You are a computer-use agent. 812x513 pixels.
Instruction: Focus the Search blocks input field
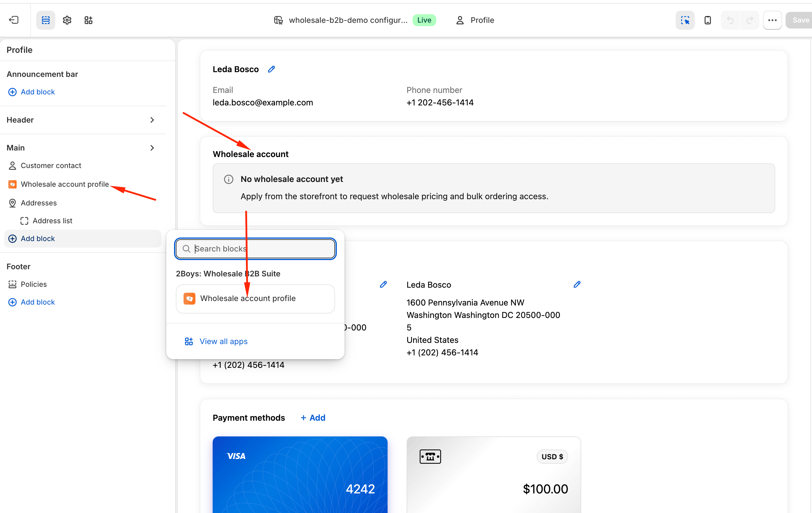(x=255, y=249)
